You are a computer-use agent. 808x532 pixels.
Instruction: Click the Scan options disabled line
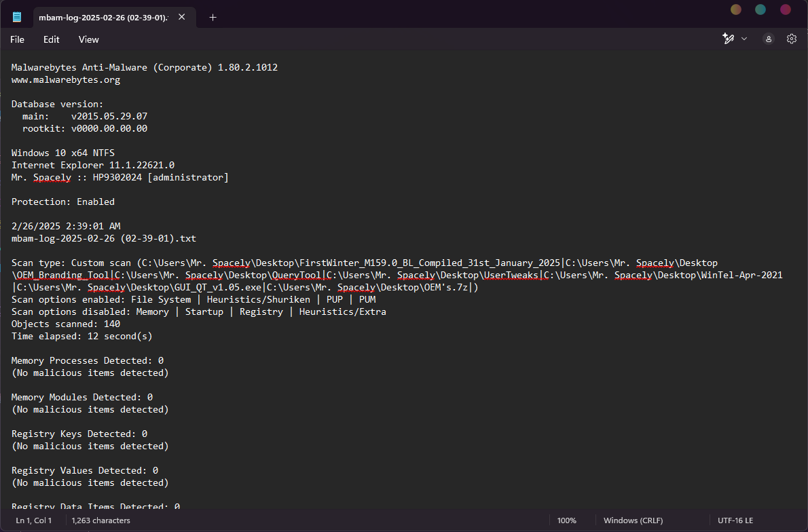tap(199, 312)
